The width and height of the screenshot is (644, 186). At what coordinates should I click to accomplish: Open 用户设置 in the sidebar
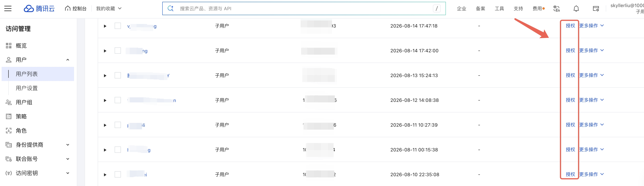[x=27, y=88]
